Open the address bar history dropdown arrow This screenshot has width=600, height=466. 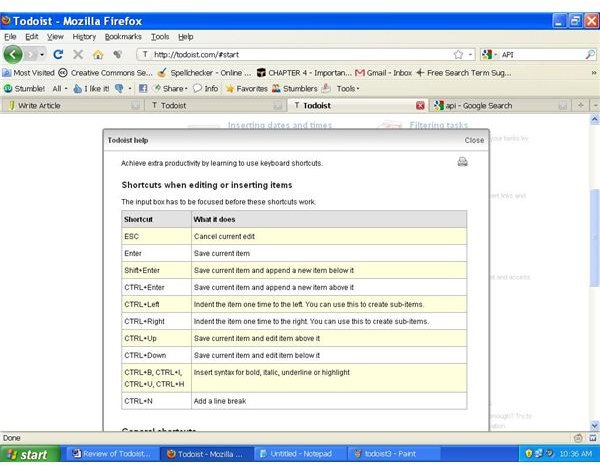click(x=470, y=55)
